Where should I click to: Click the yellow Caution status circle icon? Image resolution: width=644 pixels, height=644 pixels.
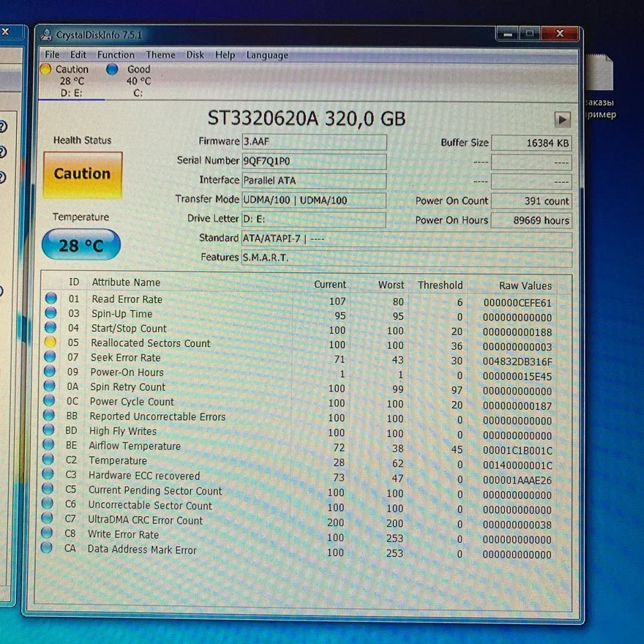coord(45,69)
